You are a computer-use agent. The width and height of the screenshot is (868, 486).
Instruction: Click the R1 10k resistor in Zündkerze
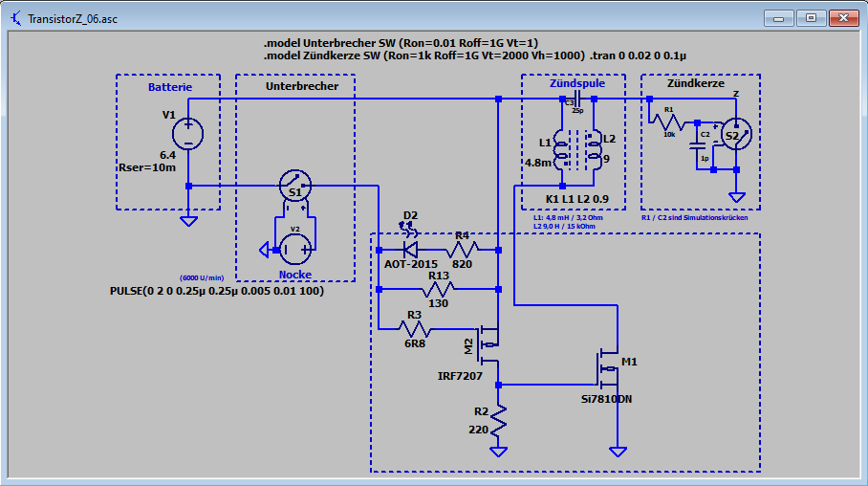[670, 123]
